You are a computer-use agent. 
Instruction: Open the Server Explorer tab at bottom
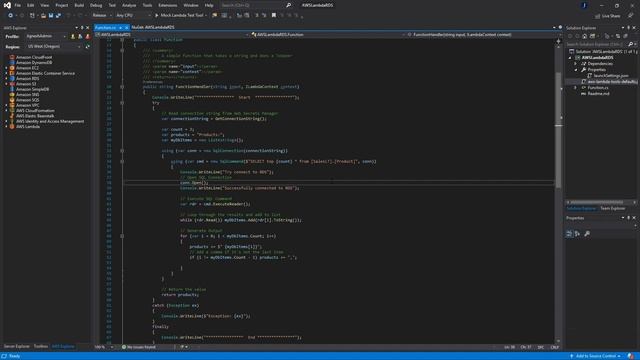tap(17, 347)
